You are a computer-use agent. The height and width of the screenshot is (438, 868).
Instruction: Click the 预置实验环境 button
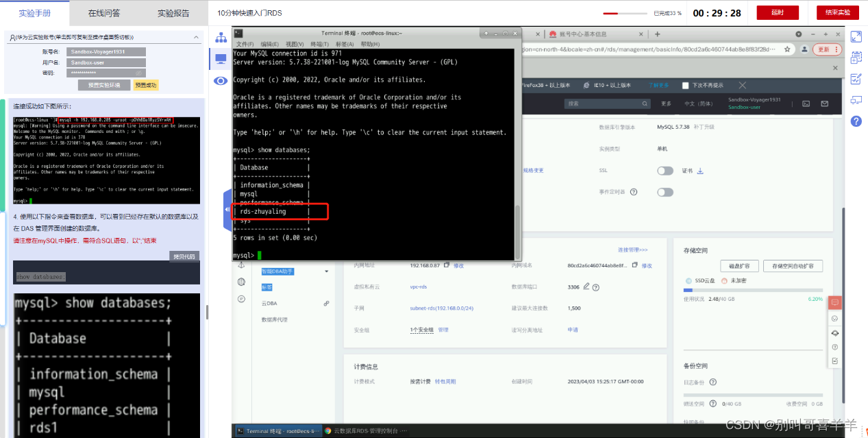[x=103, y=85]
